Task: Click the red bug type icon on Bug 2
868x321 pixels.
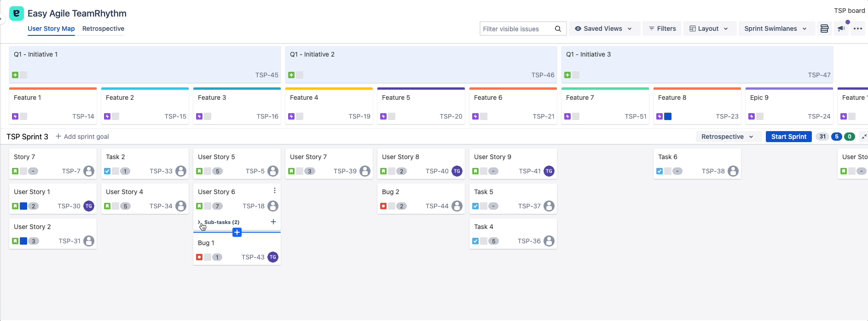Action: pos(383,206)
